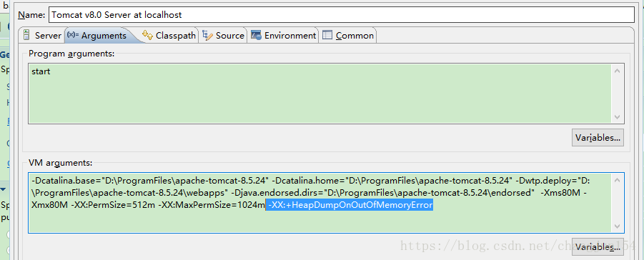644x260 pixels.
Task: Click scroll up arrow in VM arguments
Action: click(618, 180)
